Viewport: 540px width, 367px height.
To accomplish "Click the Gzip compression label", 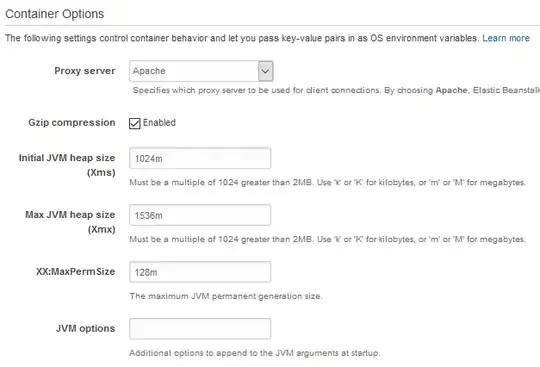I will pos(72,123).
